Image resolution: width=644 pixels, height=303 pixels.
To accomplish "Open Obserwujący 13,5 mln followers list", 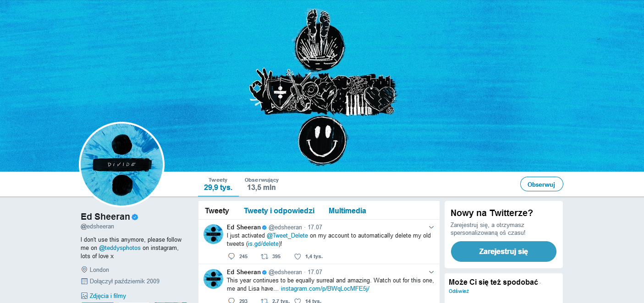I will point(262,184).
